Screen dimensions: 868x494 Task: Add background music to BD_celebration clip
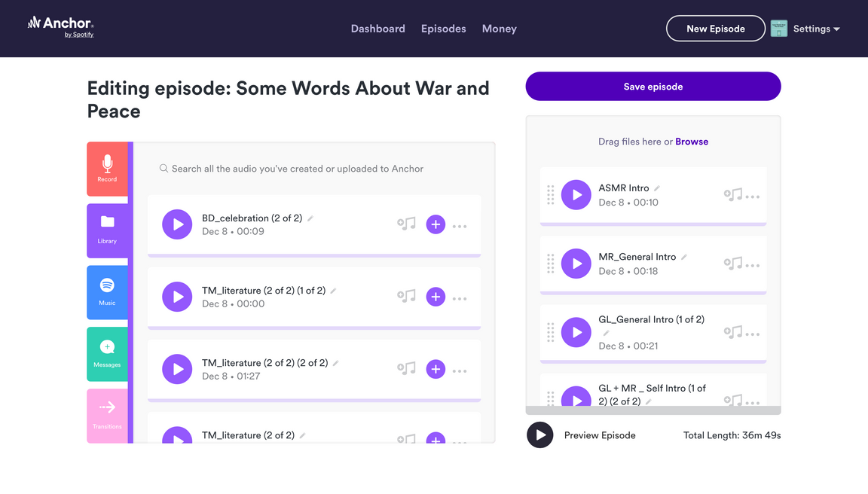click(406, 224)
